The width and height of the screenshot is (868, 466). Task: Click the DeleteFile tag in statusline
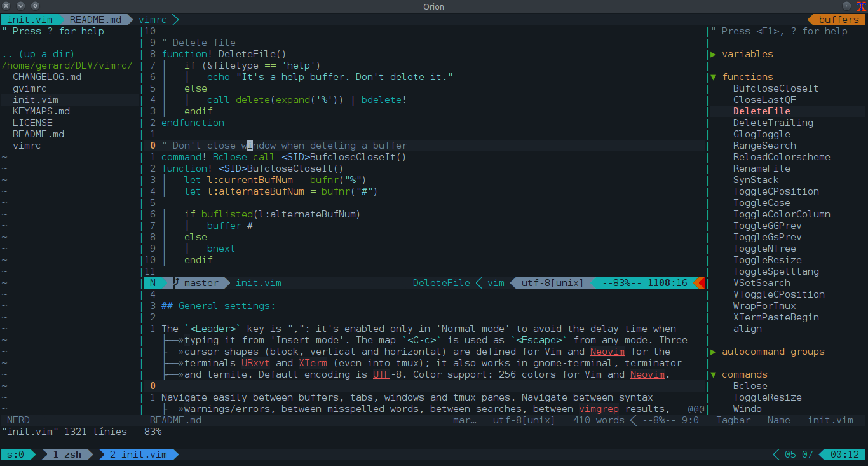click(x=442, y=283)
